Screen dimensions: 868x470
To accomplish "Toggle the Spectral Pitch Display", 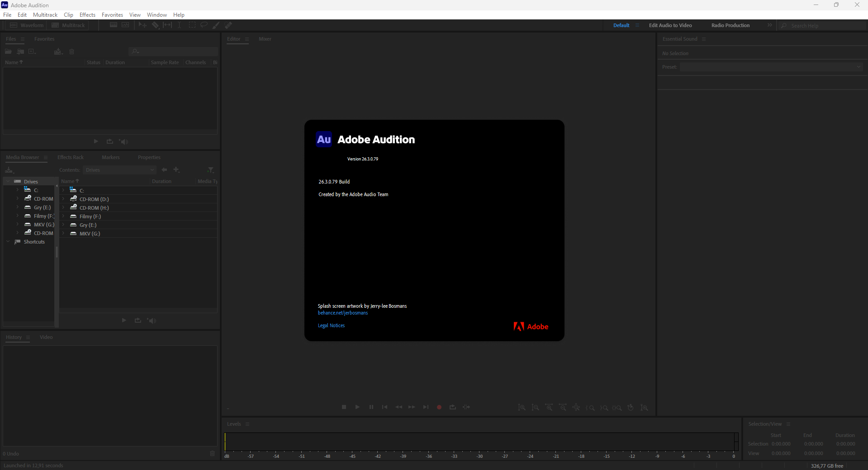I will (x=125, y=25).
